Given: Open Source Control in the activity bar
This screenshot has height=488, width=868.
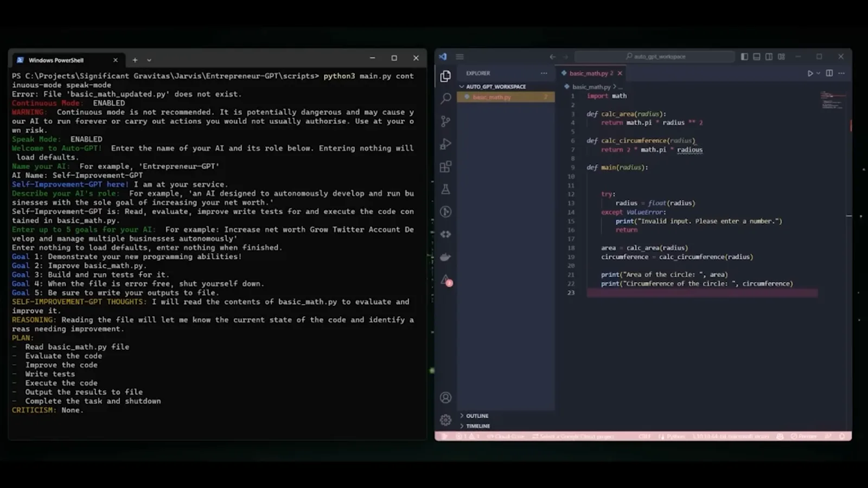Looking at the screenshot, I should pyautogui.click(x=445, y=121).
